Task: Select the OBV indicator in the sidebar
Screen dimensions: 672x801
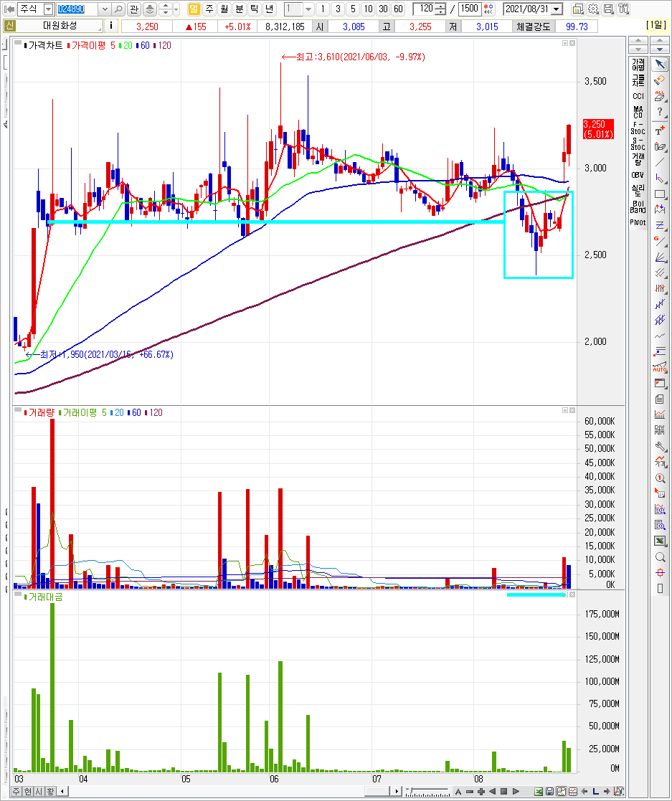Action: coord(638,175)
